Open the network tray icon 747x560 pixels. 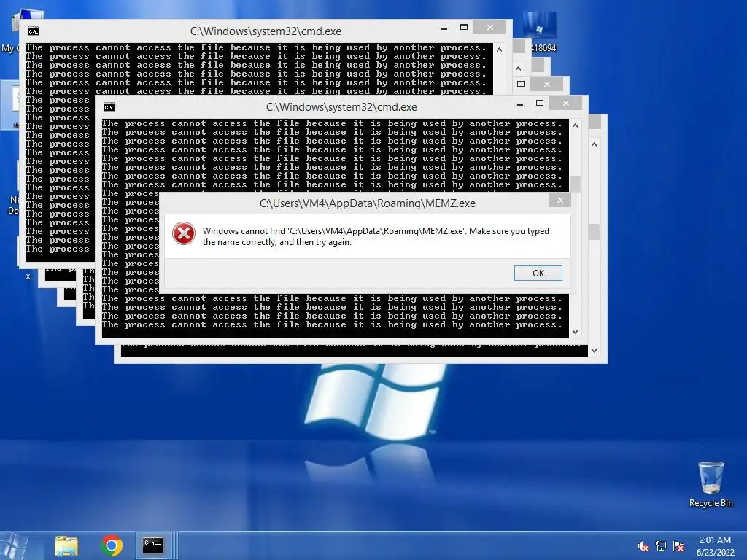[661, 546]
